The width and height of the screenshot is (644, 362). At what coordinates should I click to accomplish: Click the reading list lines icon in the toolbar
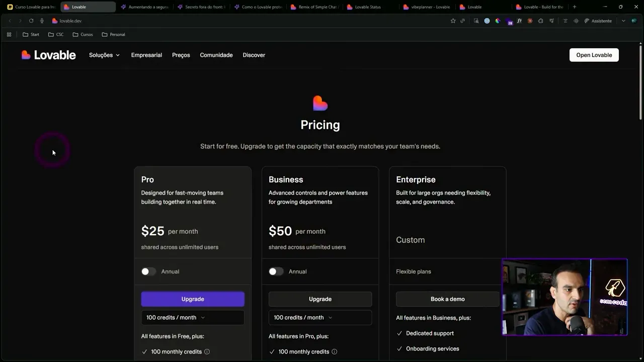point(565,21)
